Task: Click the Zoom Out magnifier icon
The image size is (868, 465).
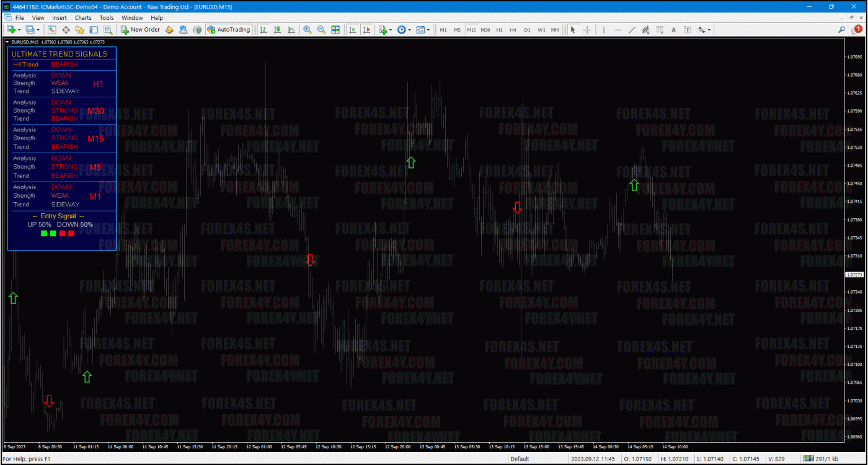Action: [321, 30]
